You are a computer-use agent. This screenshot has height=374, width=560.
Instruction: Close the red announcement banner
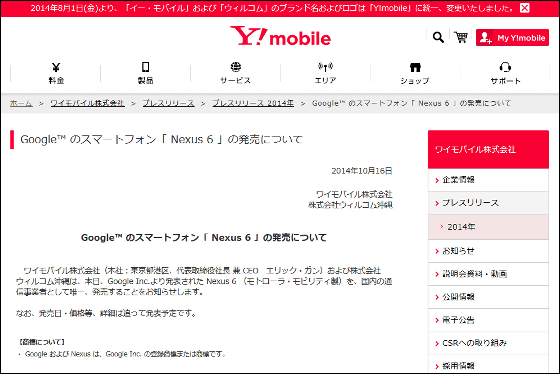click(x=524, y=8)
